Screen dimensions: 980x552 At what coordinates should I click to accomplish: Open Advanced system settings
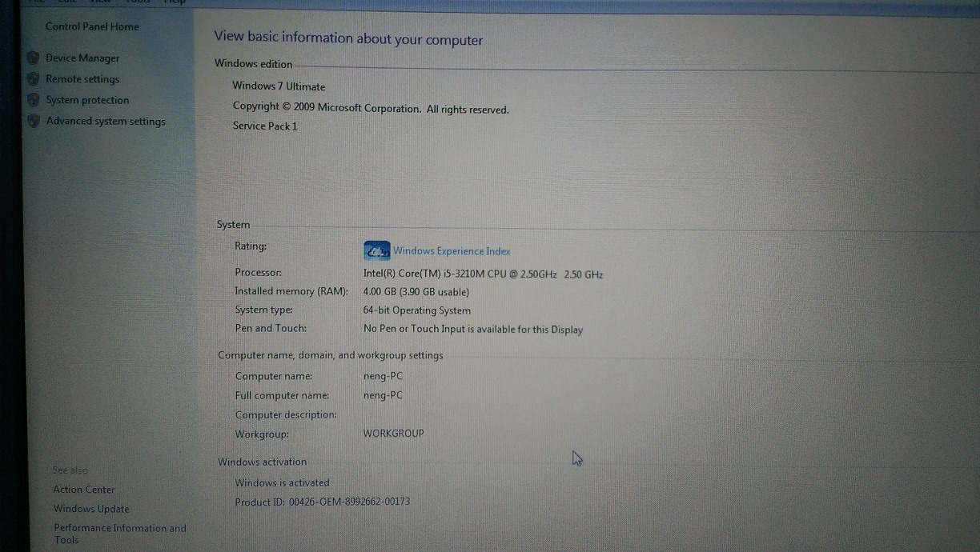(x=106, y=121)
